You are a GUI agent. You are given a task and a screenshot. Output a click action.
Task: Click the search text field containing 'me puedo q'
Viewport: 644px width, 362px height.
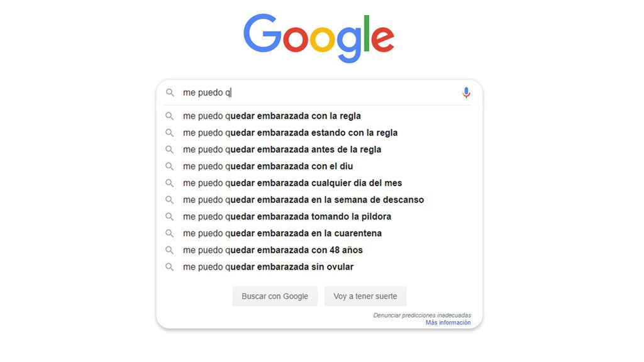coord(320,93)
